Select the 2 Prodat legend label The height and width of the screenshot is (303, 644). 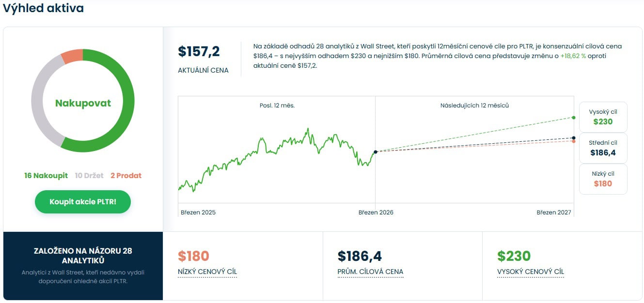126,176
